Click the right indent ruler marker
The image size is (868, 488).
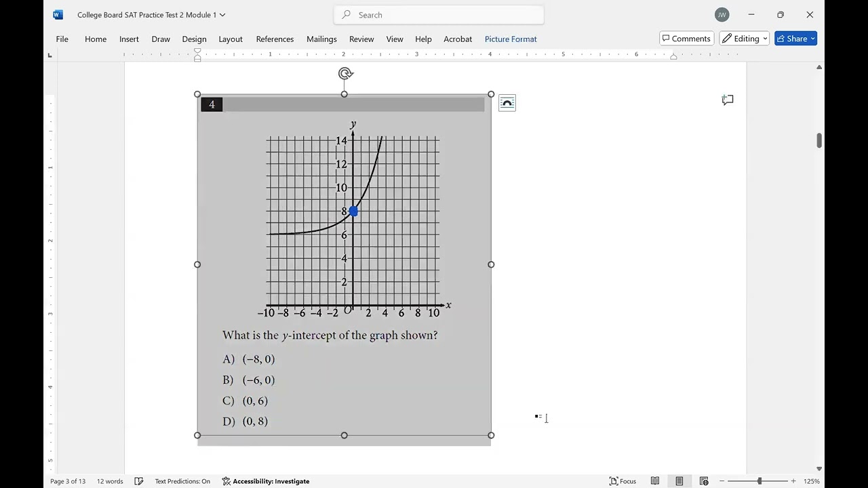point(673,57)
